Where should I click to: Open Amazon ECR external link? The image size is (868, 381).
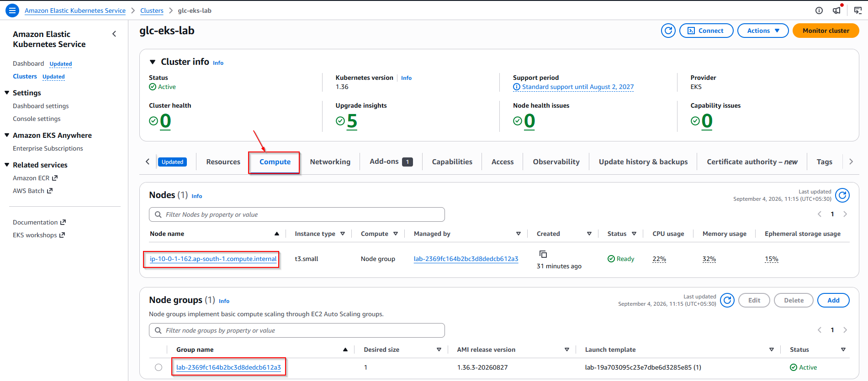[x=35, y=178]
